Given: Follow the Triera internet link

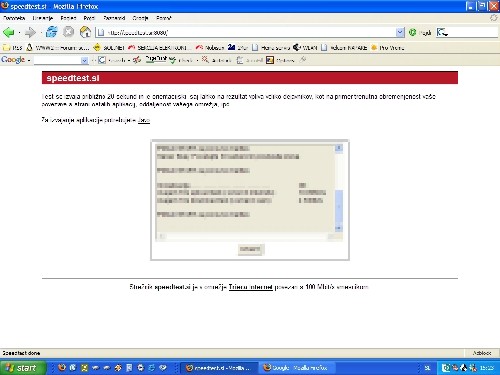Looking at the screenshot, I should tap(250, 287).
